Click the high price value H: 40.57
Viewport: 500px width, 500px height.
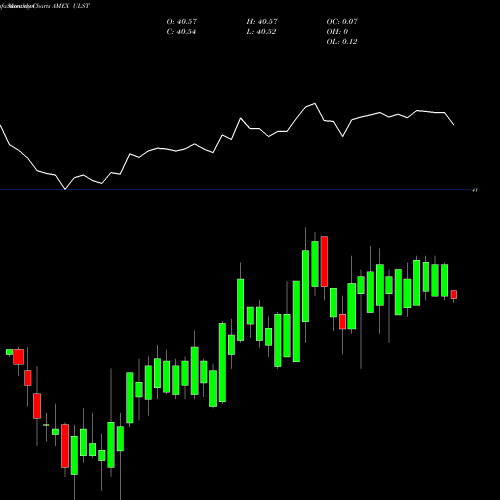(x=262, y=21)
